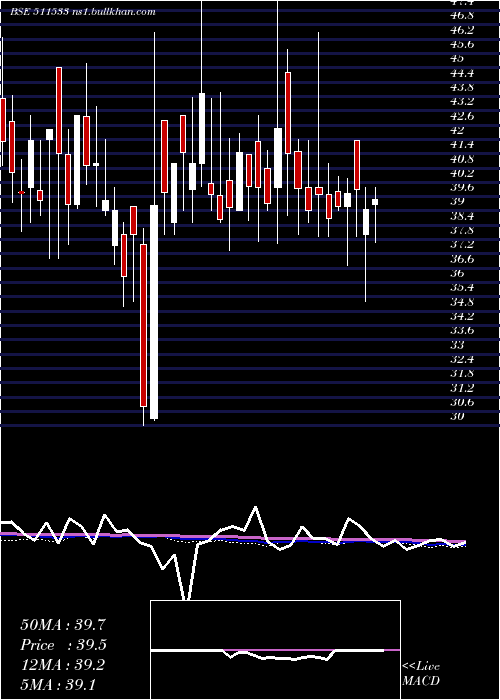Click the 42 price axis label
Screen dimensions: 500x700
tap(457, 130)
